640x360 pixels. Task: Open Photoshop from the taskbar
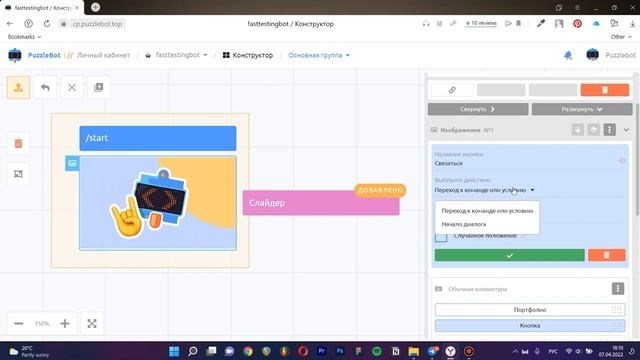340,351
